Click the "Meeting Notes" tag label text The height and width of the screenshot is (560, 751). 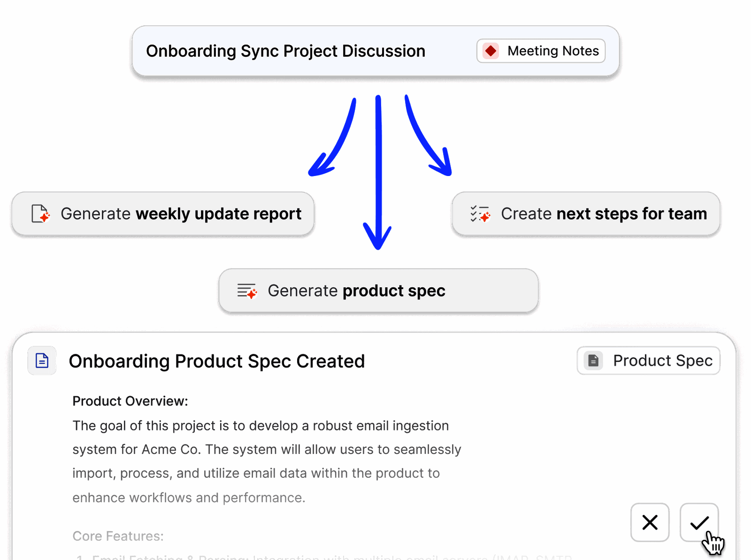(553, 51)
